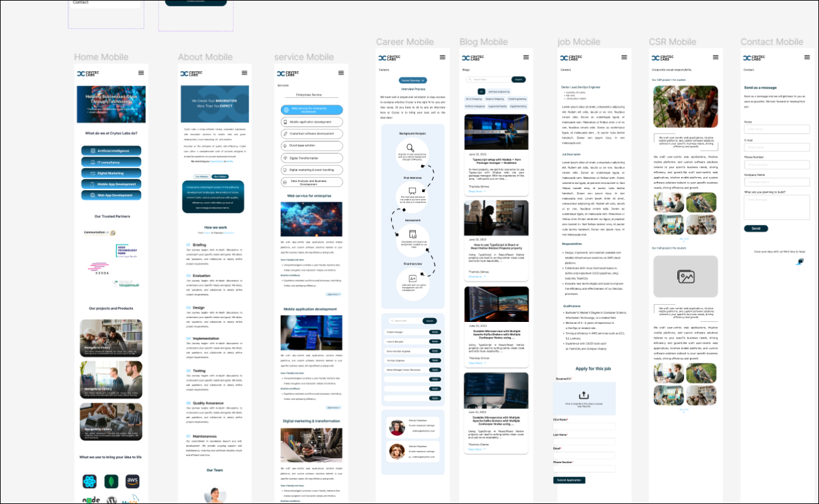This screenshot has width=819, height=504.
Task: Select the Home Mobile frame label
Action: click(101, 57)
